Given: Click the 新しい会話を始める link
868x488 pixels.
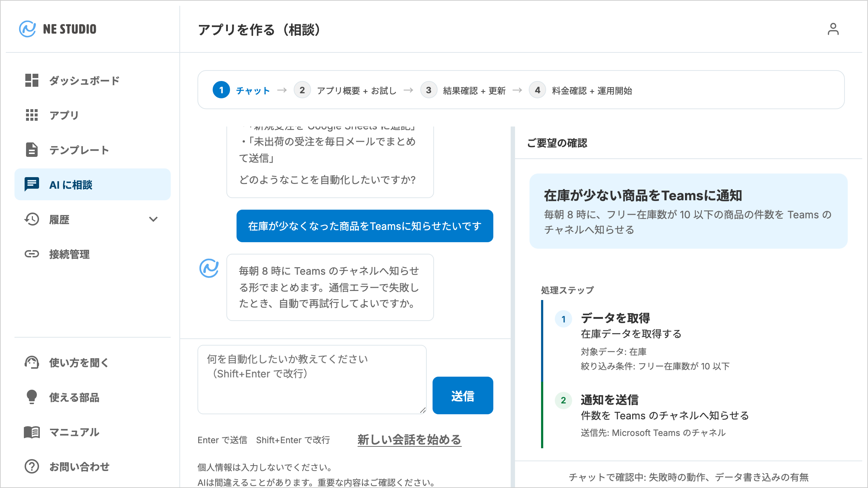Looking at the screenshot, I should [x=409, y=440].
